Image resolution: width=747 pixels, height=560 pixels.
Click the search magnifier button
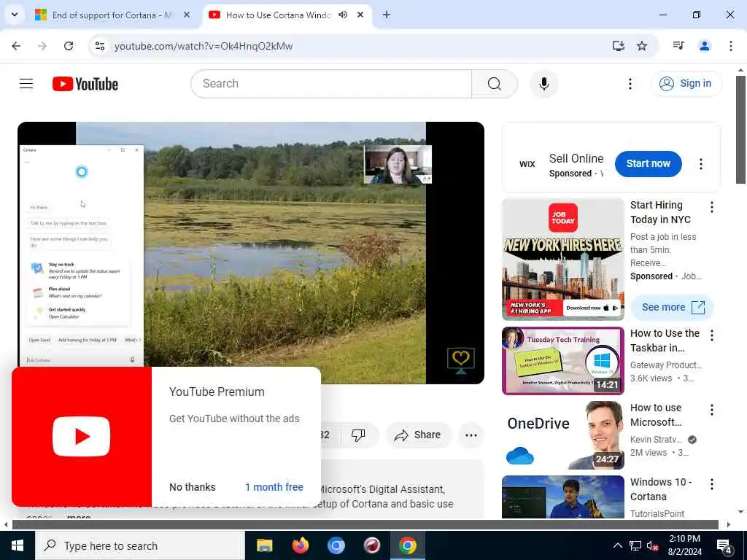point(494,84)
